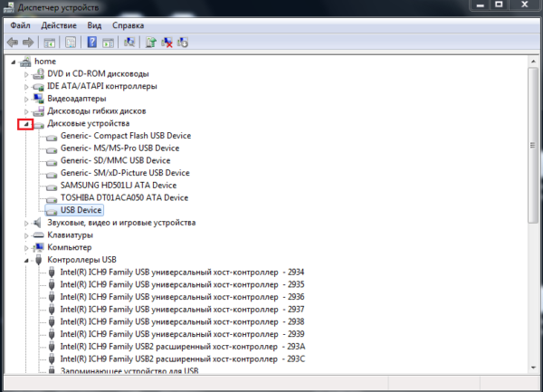Click the scrollbar down arrow
The image size is (543, 392).
[x=533, y=368]
